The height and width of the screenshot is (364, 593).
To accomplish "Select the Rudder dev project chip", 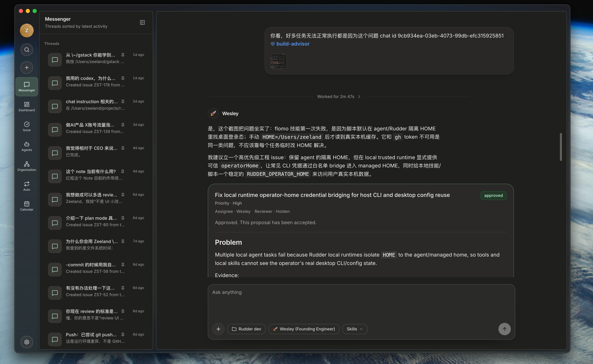I will pyautogui.click(x=246, y=329).
